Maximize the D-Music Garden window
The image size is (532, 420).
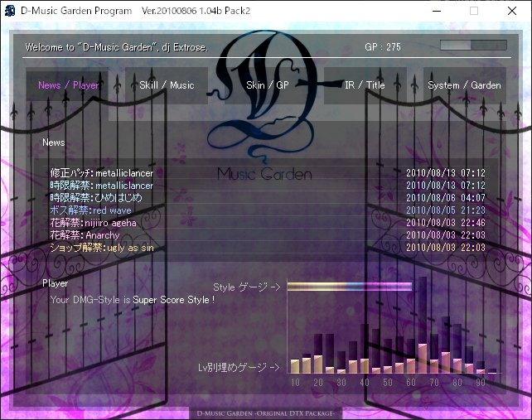474,12
